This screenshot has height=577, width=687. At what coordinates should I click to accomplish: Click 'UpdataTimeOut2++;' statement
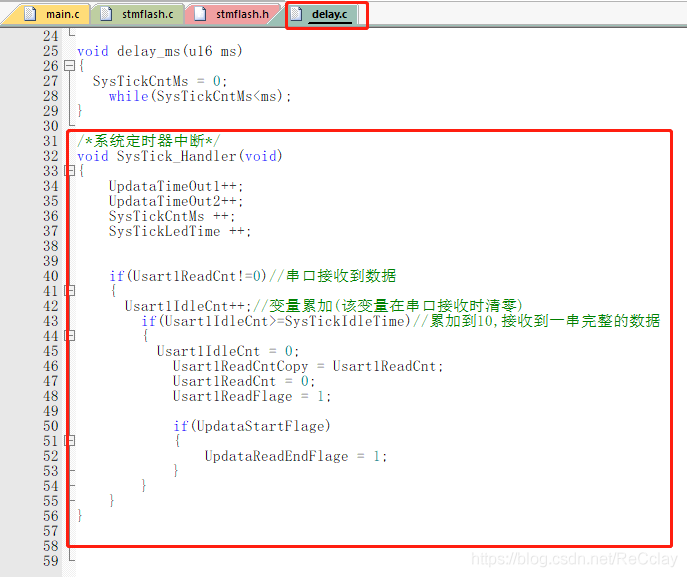(x=176, y=201)
